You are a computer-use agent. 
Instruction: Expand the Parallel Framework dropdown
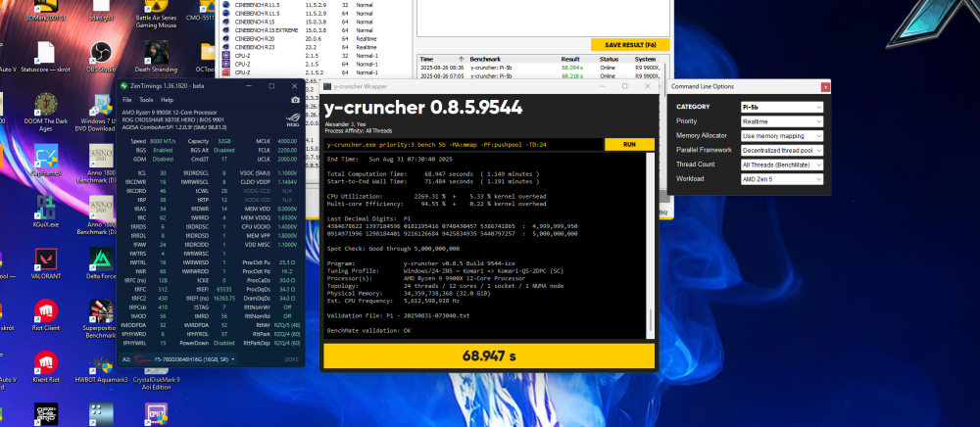click(x=781, y=150)
